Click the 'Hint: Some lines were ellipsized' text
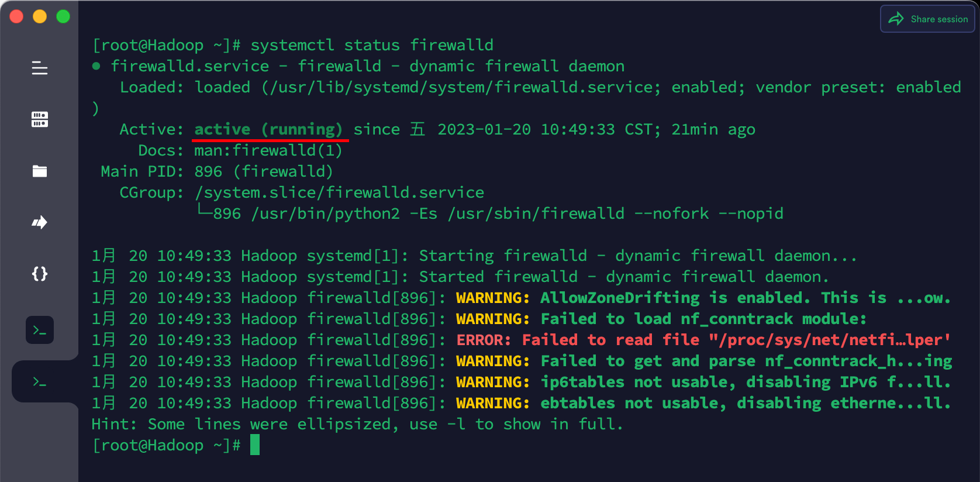The image size is (980, 482). tap(243, 424)
